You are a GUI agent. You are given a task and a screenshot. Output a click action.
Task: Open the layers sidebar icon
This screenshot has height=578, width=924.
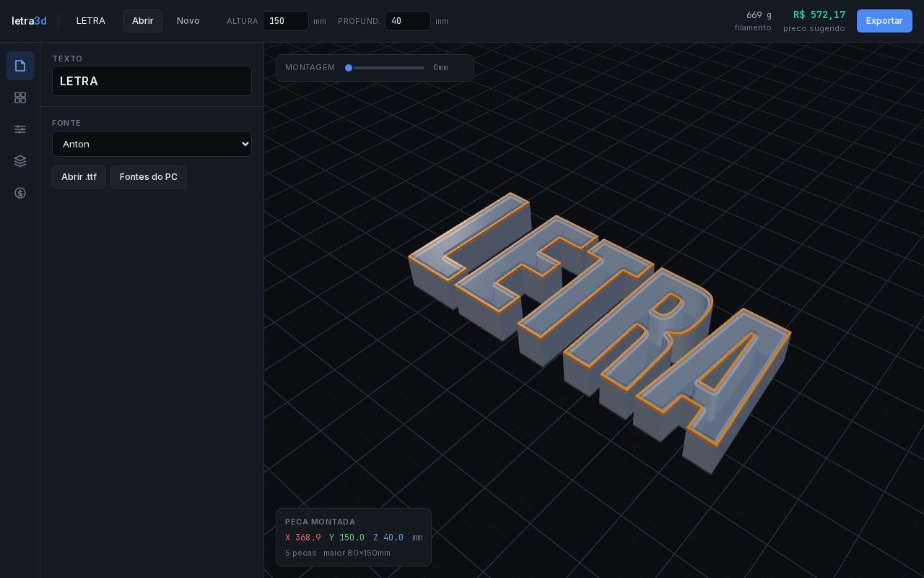20,161
